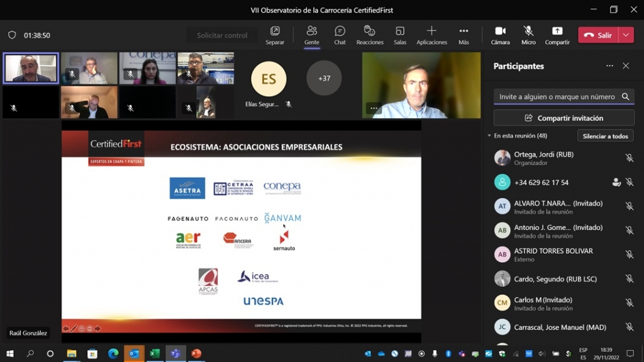Open the Más options menu

coord(464,35)
